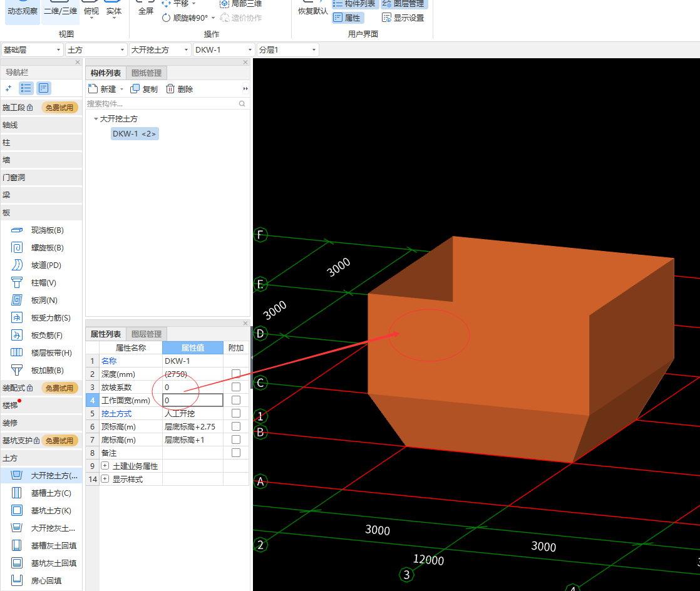The height and width of the screenshot is (591, 700).
Task: Open 显示设置 display settings
Action: click(x=403, y=18)
